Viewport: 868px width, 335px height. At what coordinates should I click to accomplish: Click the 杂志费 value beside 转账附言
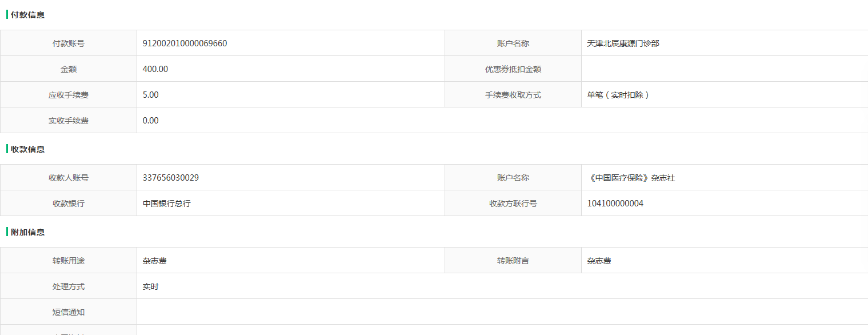pyautogui.click(x=599, y=261)
